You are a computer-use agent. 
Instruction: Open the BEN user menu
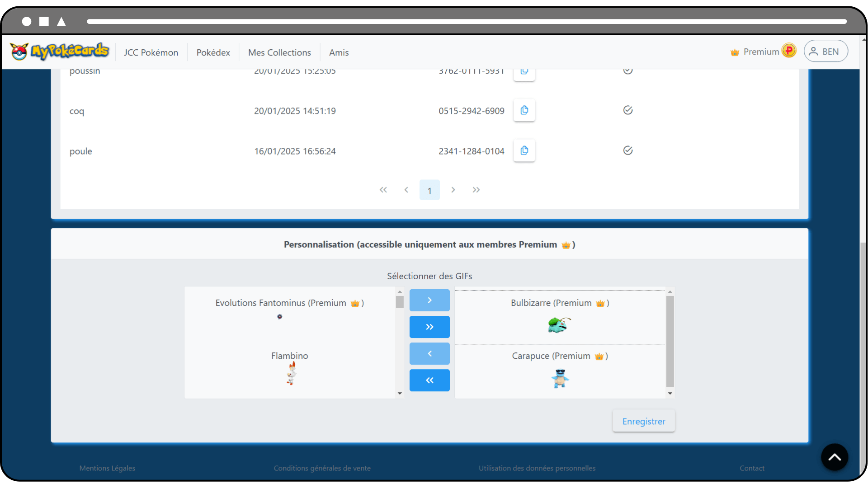[825, 52]
